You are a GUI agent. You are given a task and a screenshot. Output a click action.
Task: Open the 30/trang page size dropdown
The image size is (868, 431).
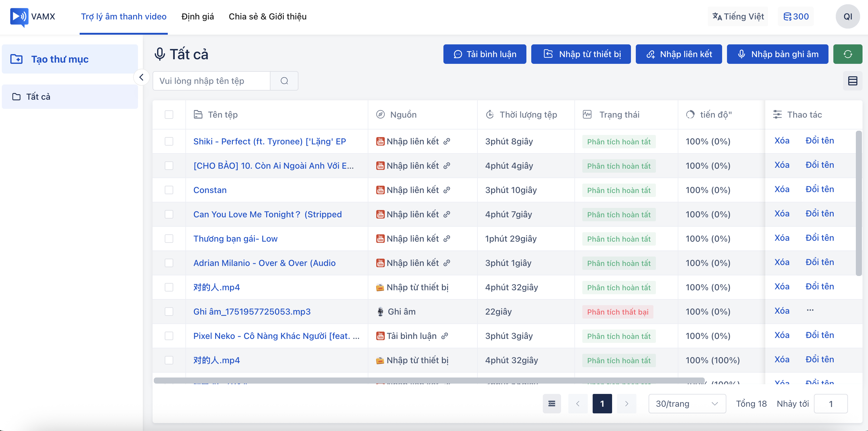click(687, 403)
